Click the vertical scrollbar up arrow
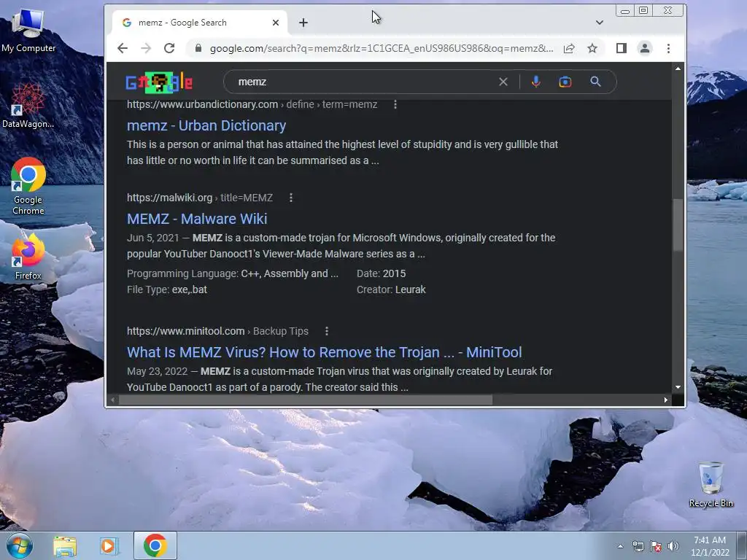This screenshot has width=747, height=560. (678, 69)
